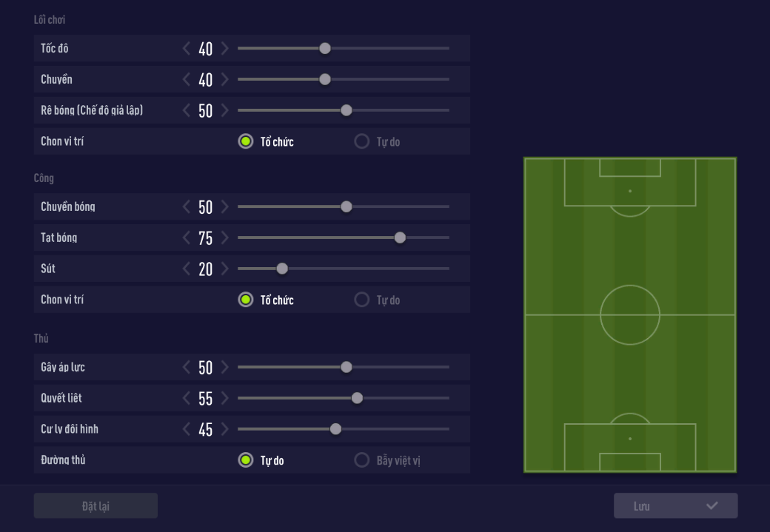Click the Tạt bóng slider handle
This screenshot has width=770, height=532.
[x=400, y=238]
